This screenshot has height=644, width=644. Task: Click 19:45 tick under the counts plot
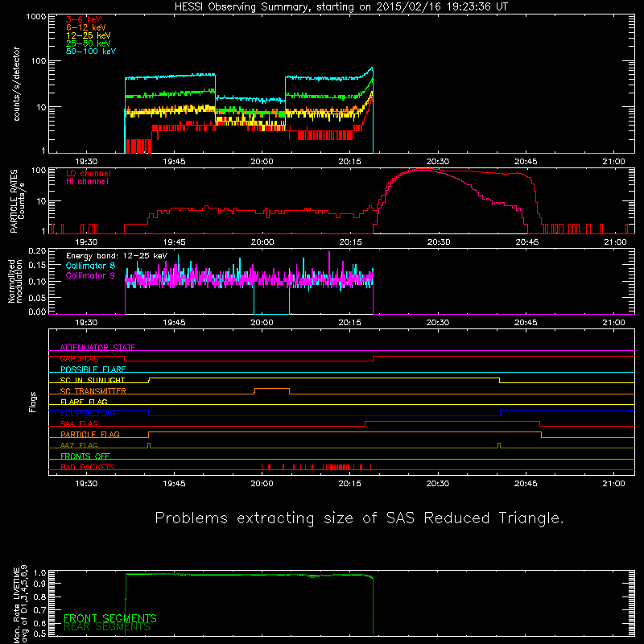(174, 162)
